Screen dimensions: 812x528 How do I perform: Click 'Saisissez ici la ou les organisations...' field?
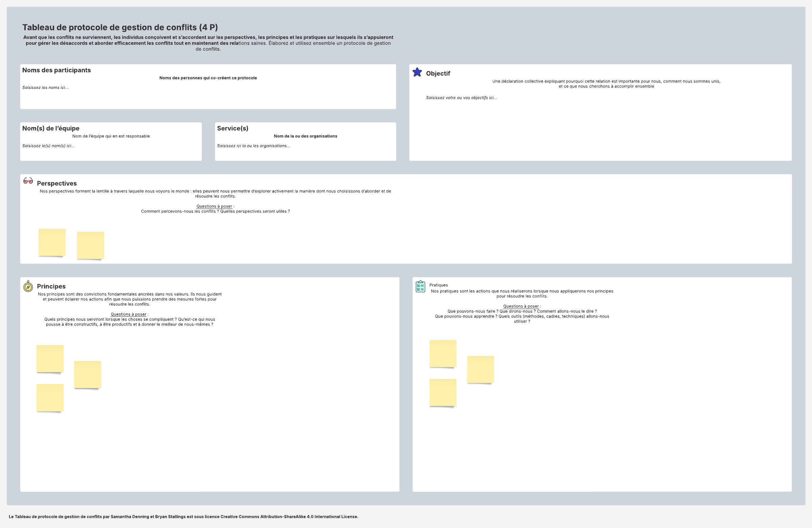click(253, 146)
